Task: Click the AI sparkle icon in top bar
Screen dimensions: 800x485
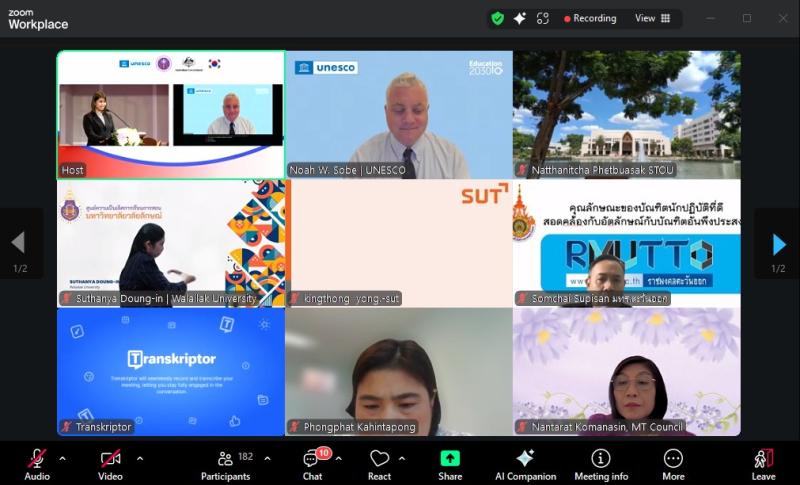Action: (520, 18)
